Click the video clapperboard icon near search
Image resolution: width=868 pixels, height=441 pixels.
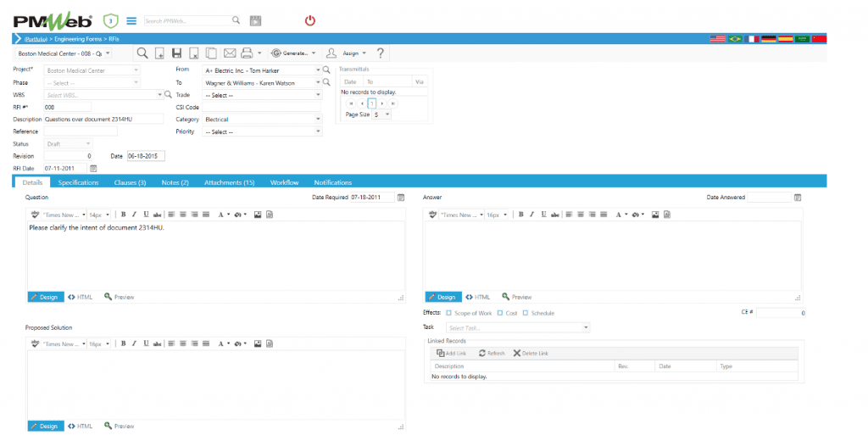(x=255, y=21)
